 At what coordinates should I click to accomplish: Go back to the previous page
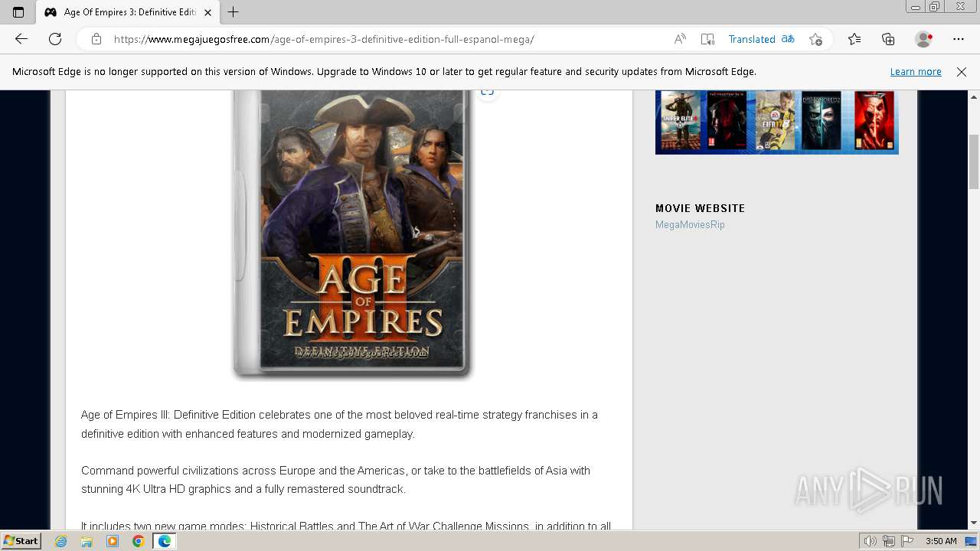[21, 39]
